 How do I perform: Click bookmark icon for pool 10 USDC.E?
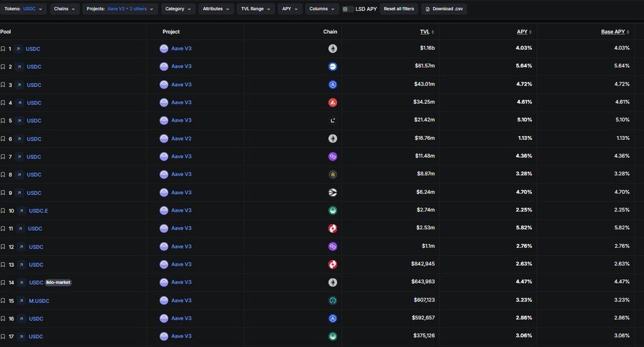(x=3, y=211)
